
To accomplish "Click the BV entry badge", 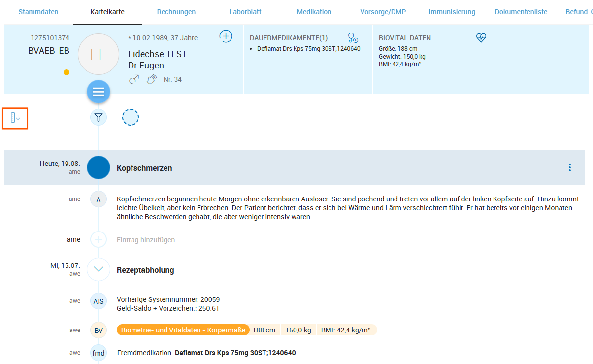I will click(99, 330).
